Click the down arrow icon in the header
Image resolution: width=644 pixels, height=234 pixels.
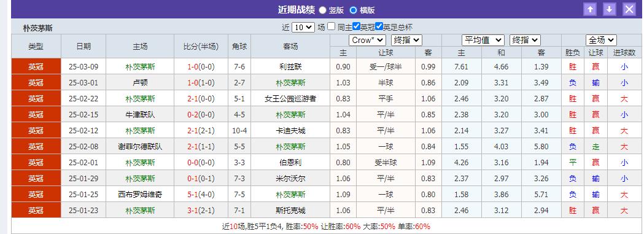610,9
